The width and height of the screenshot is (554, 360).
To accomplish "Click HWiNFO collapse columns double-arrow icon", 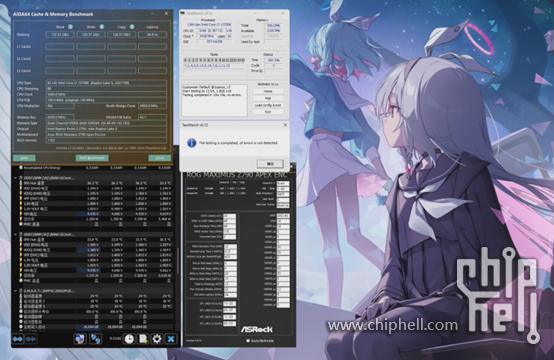I will coord(31,339).
